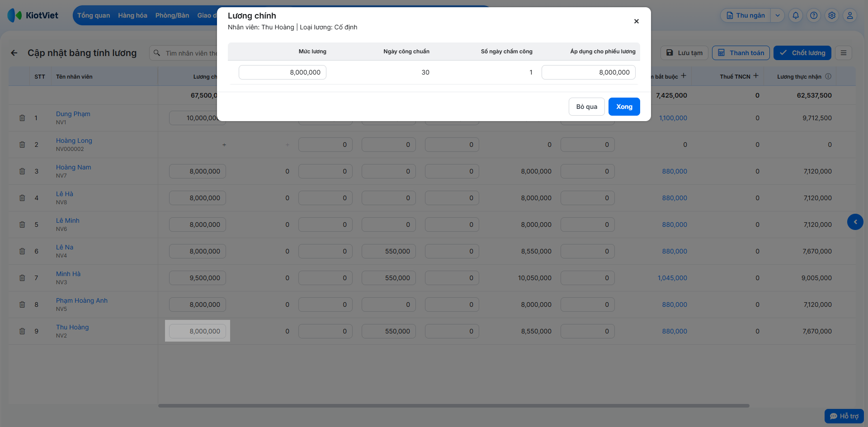Edit Lê Na allowance field 550,000
This screenshot has width=868, height=427.
[x=389, y=251]
